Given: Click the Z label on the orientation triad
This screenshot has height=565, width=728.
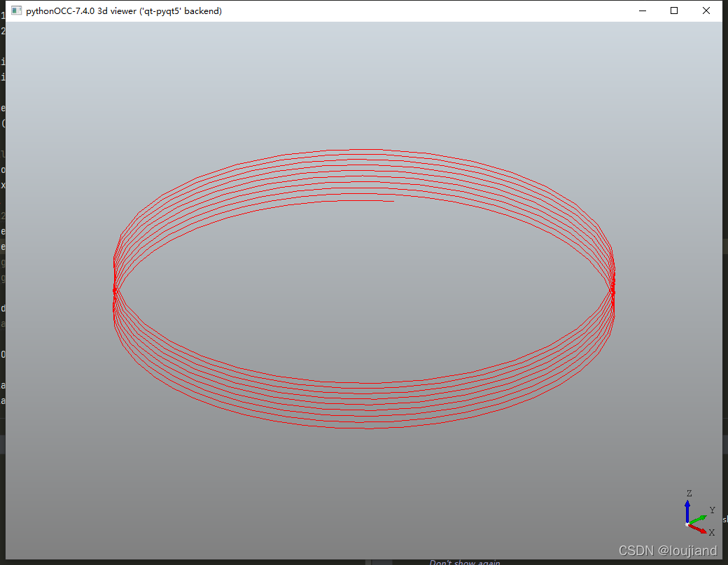Looking at the screenshot, I should [x=688, y=492].
